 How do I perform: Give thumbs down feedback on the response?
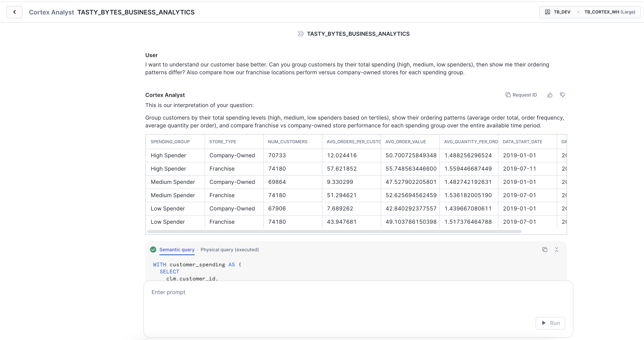[x=562, y=95]
